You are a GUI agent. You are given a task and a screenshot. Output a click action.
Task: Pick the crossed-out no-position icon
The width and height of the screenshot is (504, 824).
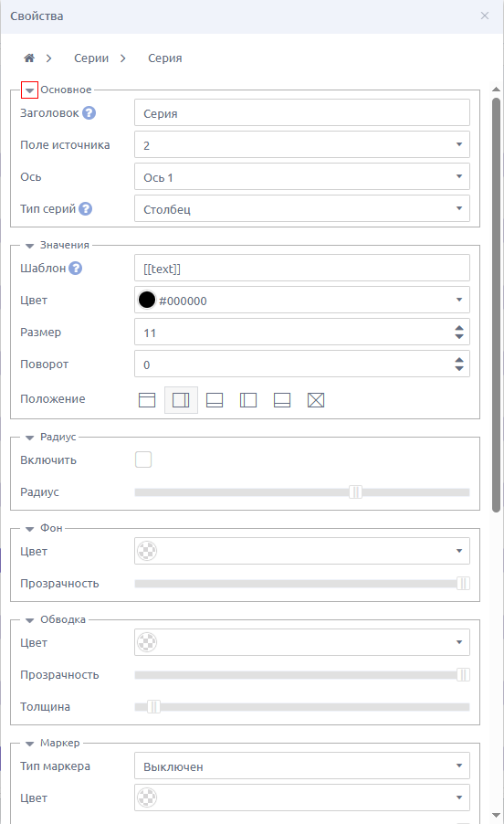click(316, 400)
